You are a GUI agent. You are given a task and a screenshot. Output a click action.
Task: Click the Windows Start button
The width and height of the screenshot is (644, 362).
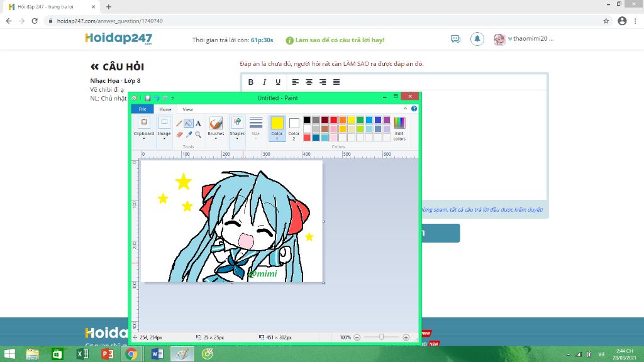coord(9,354)
